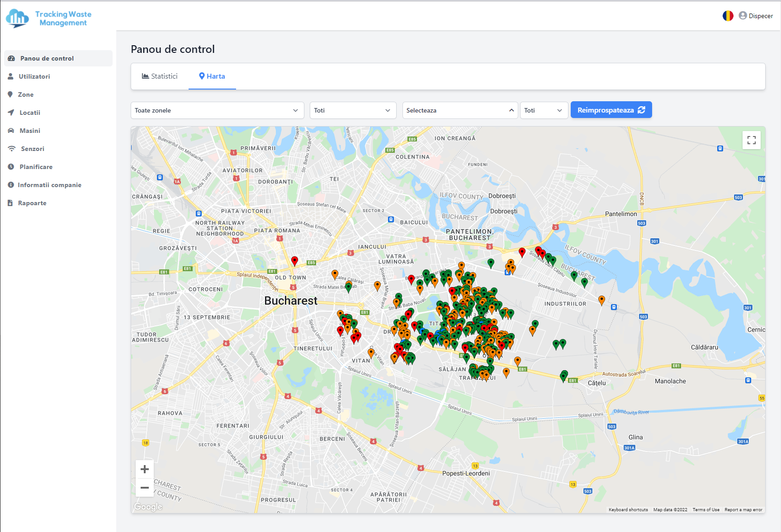Click the Reimprospateaza button
Image resolution: width=781 pixels, height=532 pixels.
[x=611, y=110]
